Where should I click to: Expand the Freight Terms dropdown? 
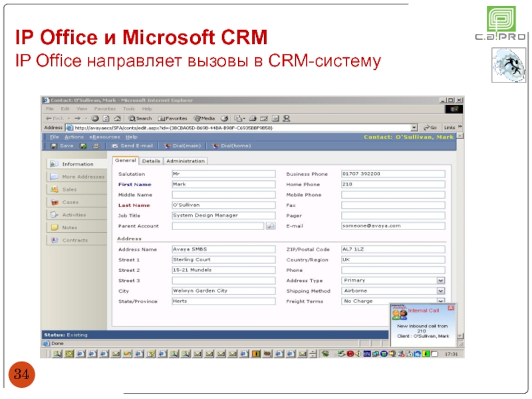coord(440,301)
